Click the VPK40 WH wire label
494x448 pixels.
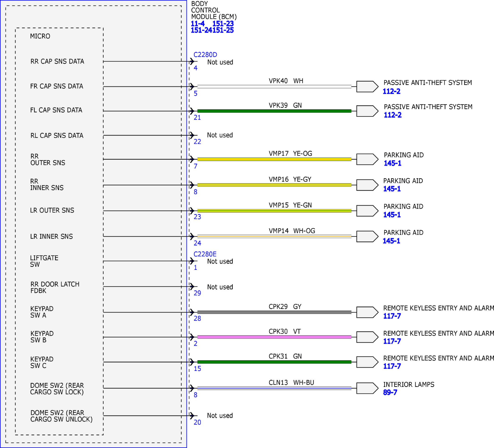286,81
